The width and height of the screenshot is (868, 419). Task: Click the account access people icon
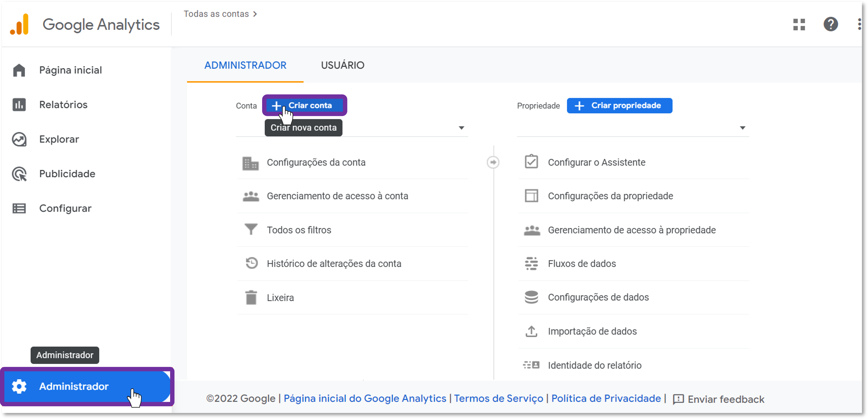tap(251, 196)
